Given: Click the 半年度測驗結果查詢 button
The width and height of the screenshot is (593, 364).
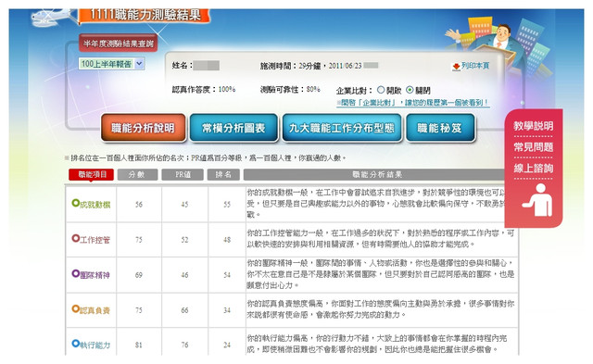Looking at the screenshot, I should [x=119, y=44].
